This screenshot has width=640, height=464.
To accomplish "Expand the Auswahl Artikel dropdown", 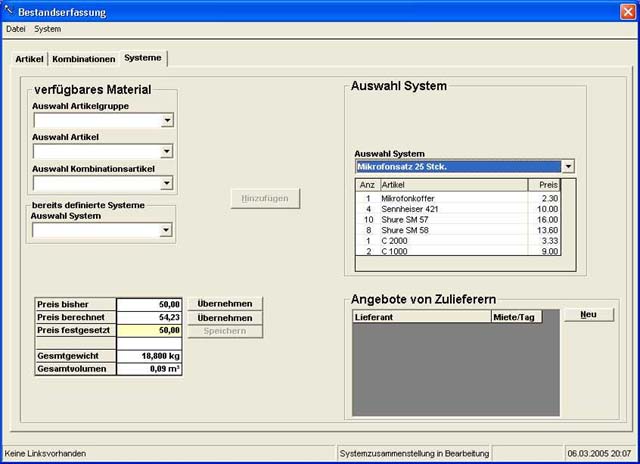I will pos(167,152).
